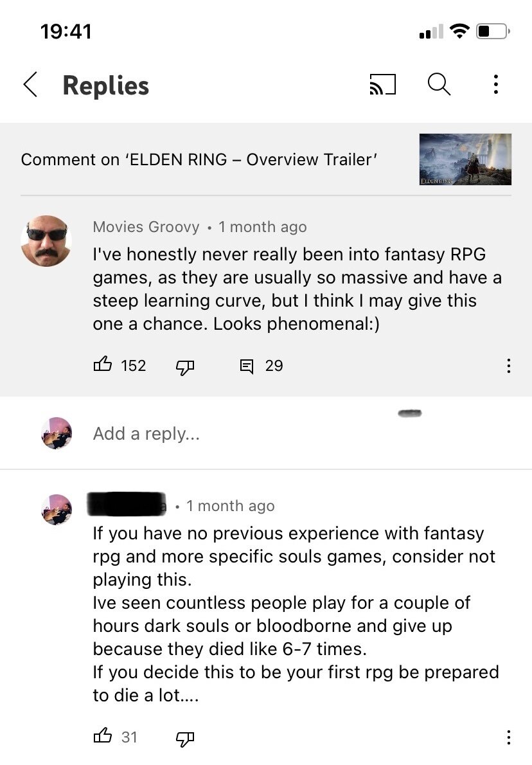The image size is (532, 765).
Task: Open the Movies Groovy channel name
Action: click(146, 227)
